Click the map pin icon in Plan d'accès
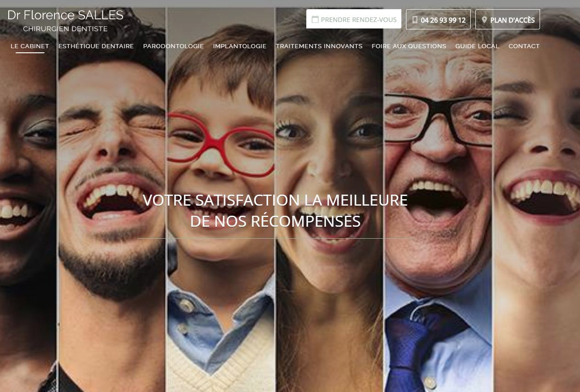Screen dimensions: 580x392 point(484,20)
